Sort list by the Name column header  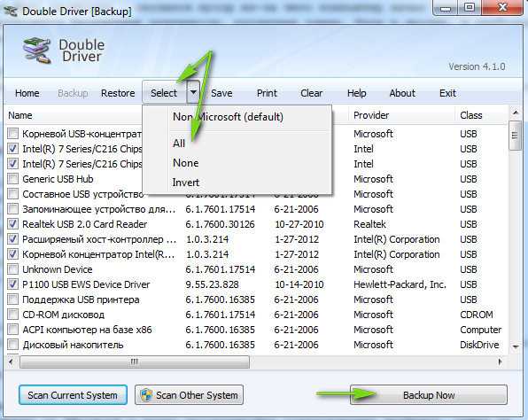(20, 115)
